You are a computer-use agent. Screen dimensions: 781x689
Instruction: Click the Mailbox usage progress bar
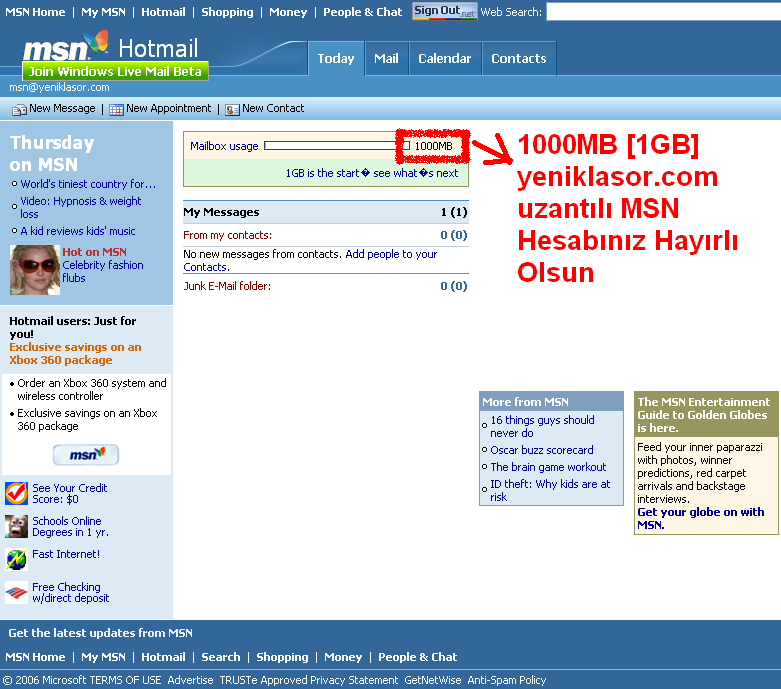click(333, 146)
